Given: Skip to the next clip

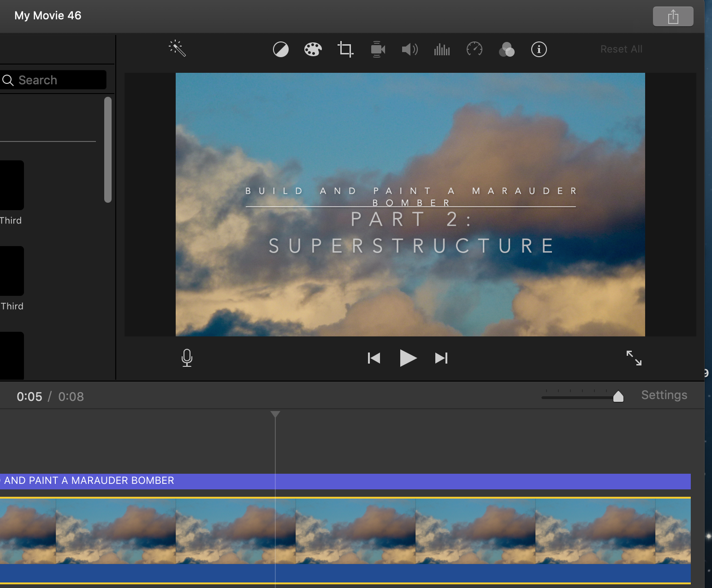Looking at the screenshot, I should pos(441,358).
